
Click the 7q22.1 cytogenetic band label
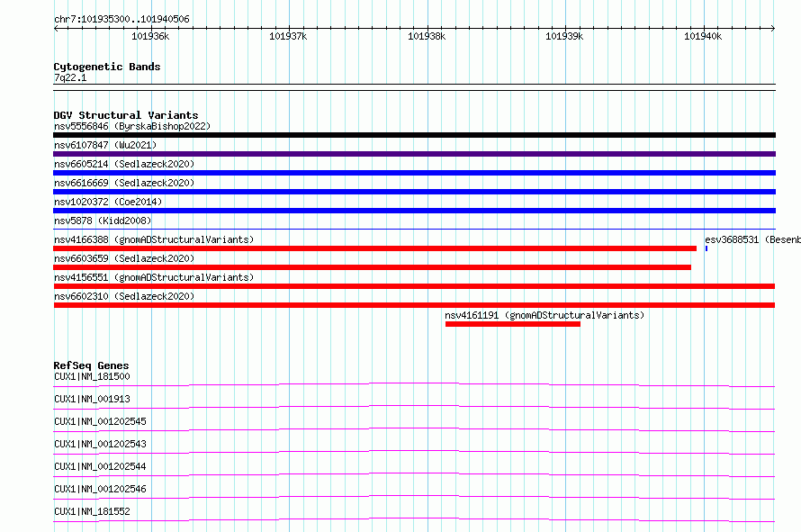tap(70, 77)
